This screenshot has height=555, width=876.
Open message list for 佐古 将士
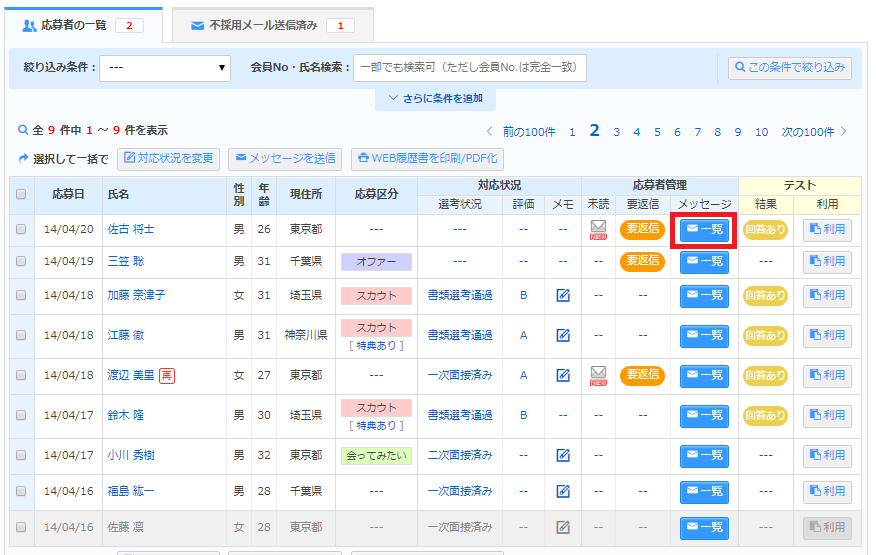[704, 230]
